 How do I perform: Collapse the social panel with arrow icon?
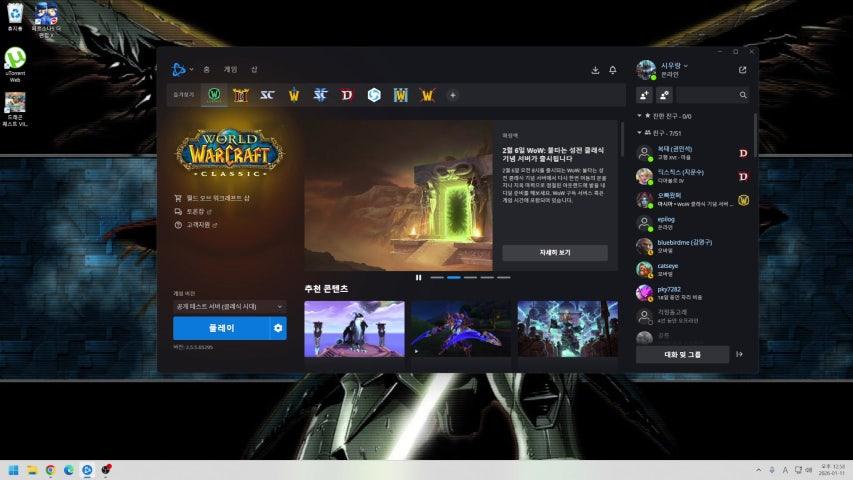coord(740,354)
